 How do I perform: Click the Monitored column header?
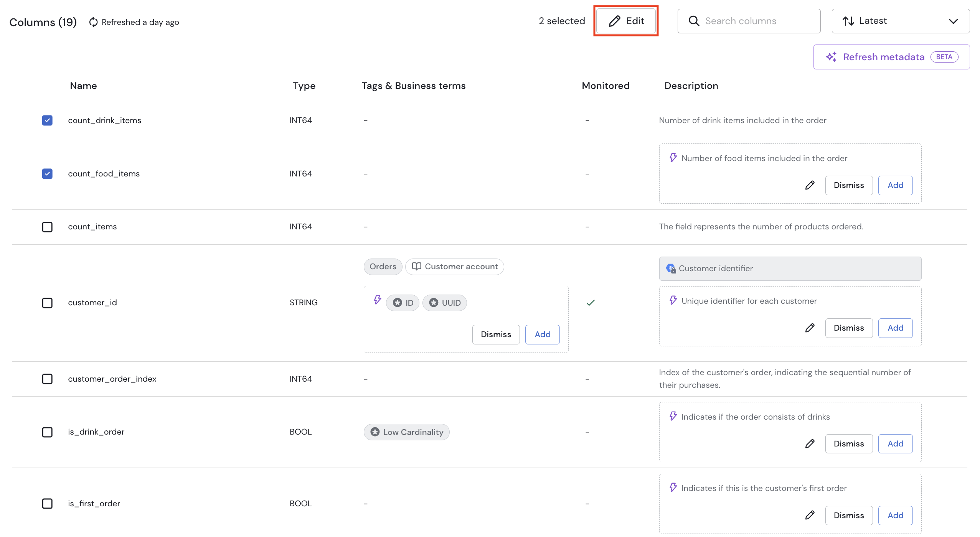[605, 86]
